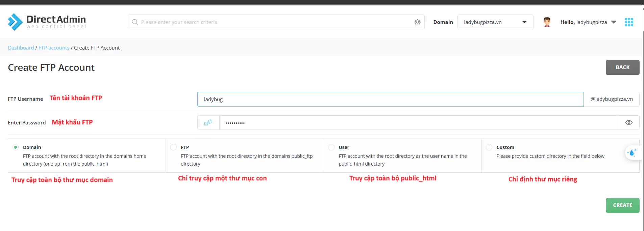Click the user avatar icon
This screenshot has width=644, height=231.
click(547, 22)
